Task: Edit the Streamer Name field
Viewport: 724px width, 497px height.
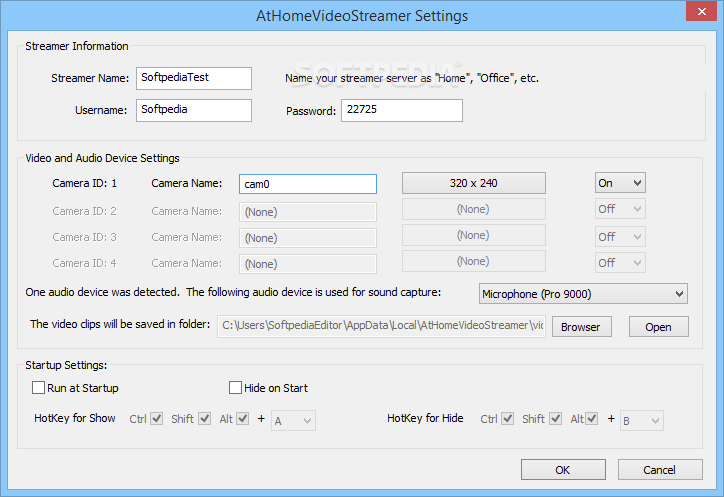Action: pyautogui.click(x=194, y=78)
